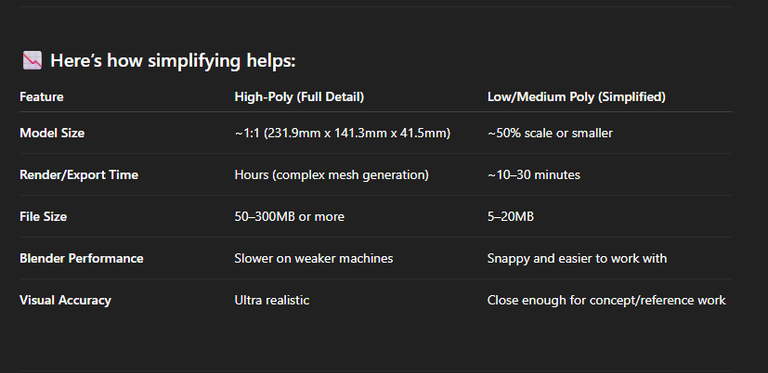The image size is (768, 373).
Task: Select the High-Poly (Full Detail) column header
Action: [299, 97]
